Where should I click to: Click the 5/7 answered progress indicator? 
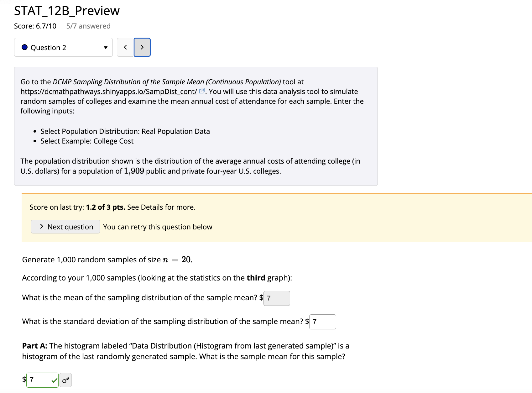pyautogui.click(x=88, y=26)
